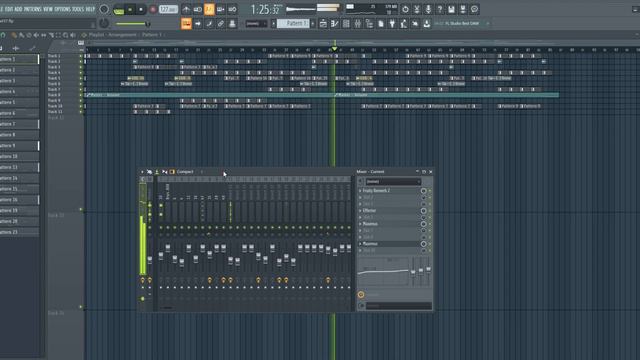Open the mixer effects preset (none) dropdown

393,182
